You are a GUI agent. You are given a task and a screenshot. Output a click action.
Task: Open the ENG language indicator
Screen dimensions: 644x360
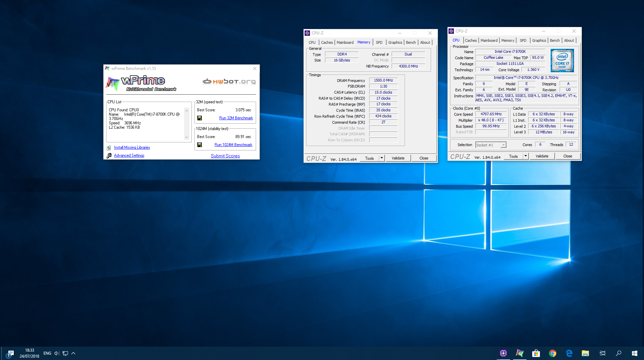coord(48,353)
